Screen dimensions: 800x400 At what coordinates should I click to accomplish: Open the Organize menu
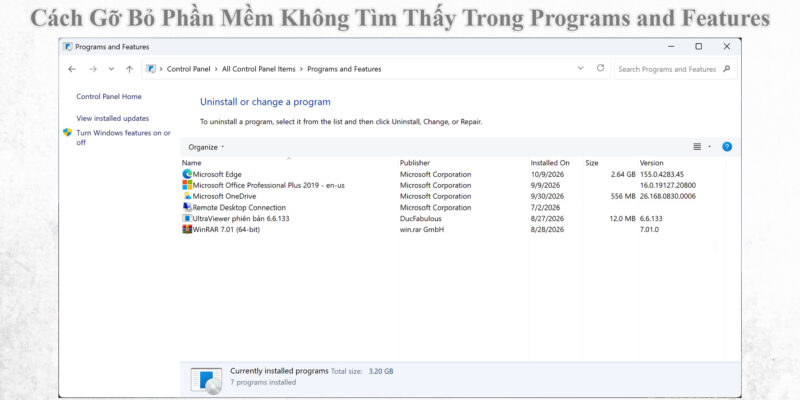coord(206,147)
